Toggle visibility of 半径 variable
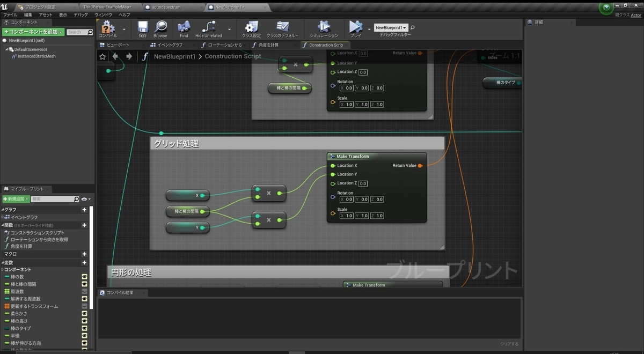 tap(84, 336)
